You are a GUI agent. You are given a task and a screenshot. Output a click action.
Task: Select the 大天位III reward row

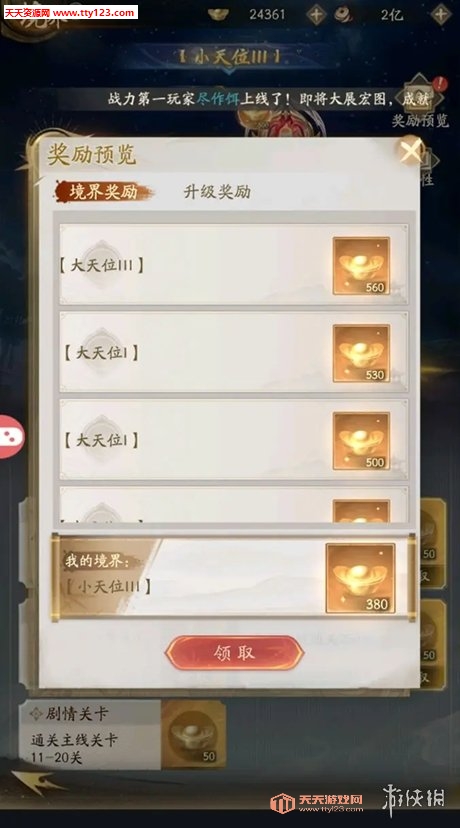pyautogui.click(x=233, y=265)
